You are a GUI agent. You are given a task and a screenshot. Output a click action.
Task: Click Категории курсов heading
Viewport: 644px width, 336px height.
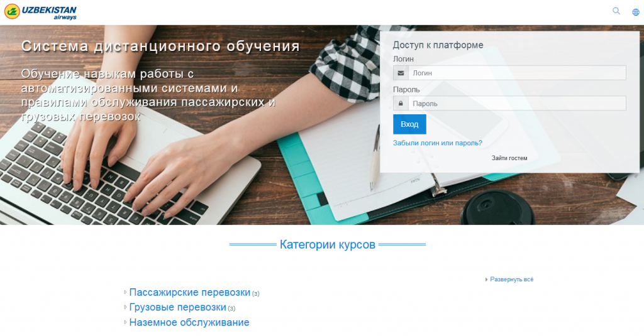click(x=327, y=244)
